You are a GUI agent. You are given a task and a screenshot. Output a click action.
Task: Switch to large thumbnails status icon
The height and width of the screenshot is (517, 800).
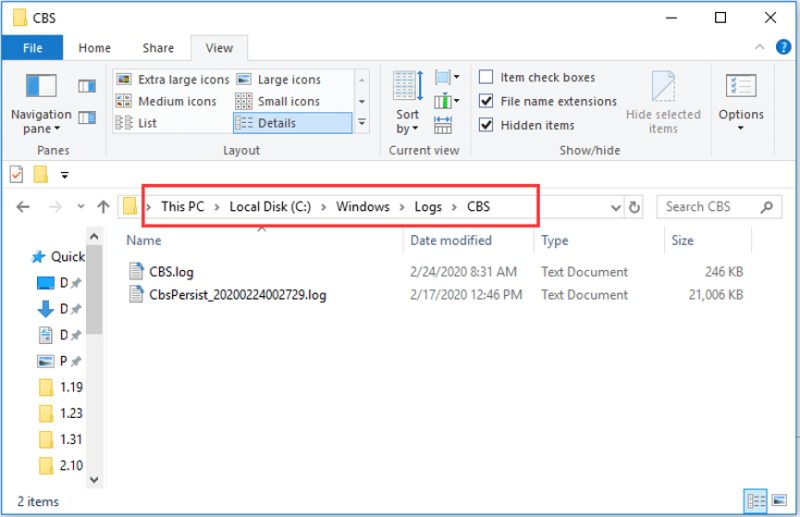click(x=779, y=501)
